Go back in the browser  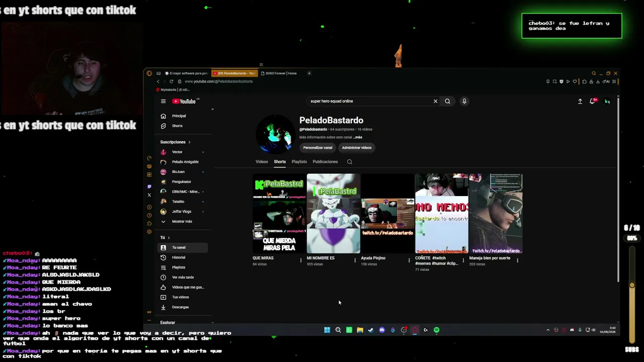click(158, 81)
